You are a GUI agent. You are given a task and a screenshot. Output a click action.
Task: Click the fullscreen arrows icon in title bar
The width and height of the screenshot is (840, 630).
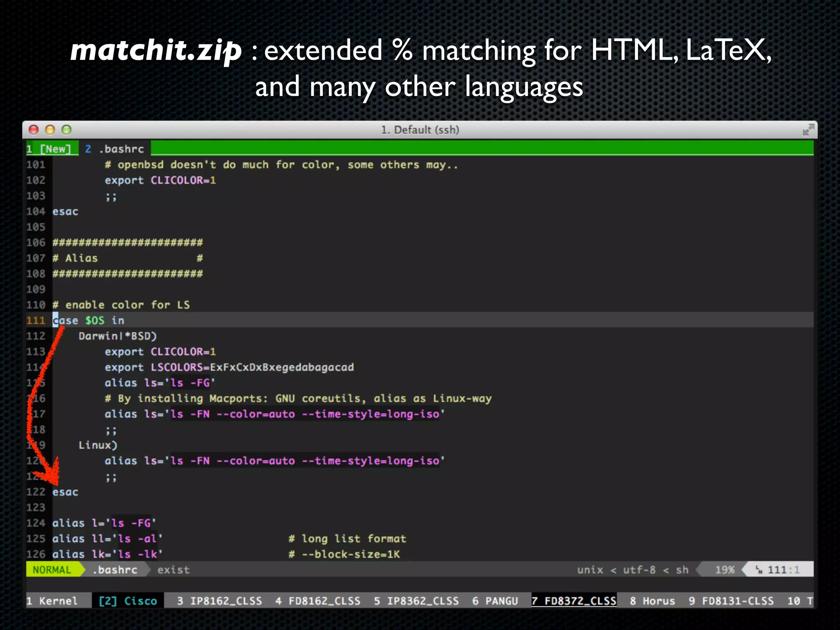point(808,130)
